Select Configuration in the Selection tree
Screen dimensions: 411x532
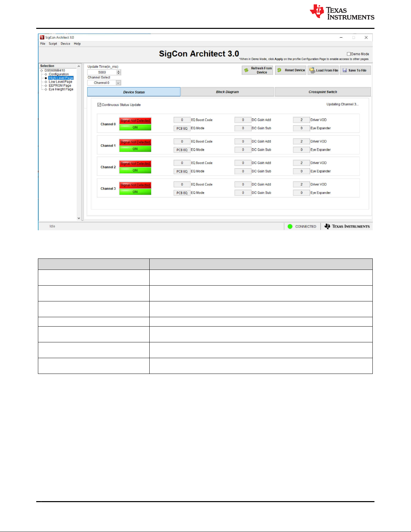coord(59,74)
